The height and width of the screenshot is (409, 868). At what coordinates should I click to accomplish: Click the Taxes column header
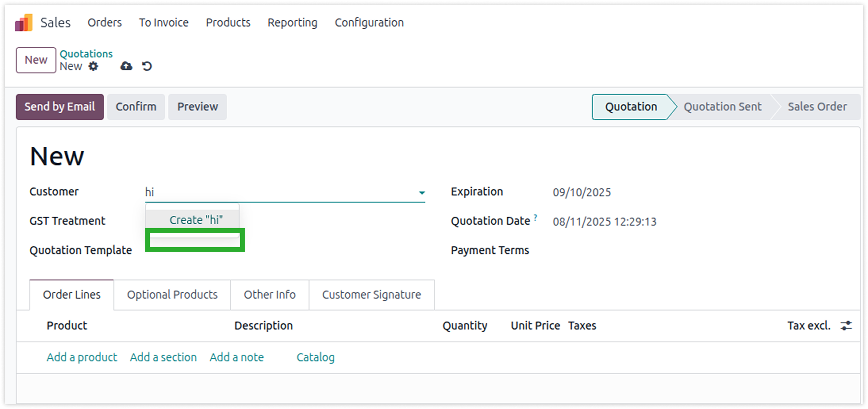tap(582, 326)
